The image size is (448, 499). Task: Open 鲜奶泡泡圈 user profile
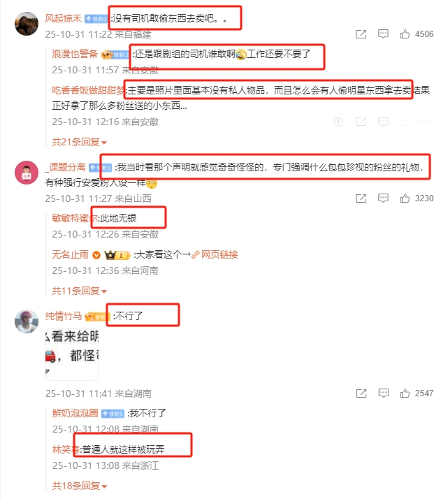[x=75, y=413]
